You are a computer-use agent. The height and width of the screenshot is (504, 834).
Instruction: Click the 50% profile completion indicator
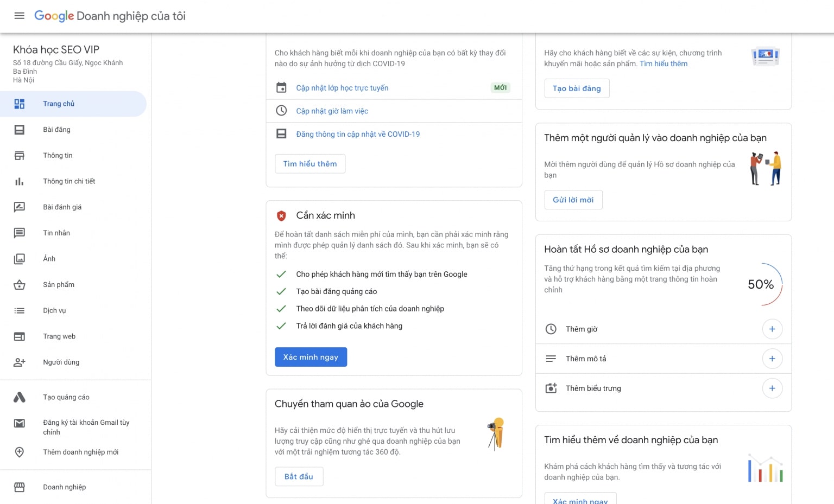[761, 284]
